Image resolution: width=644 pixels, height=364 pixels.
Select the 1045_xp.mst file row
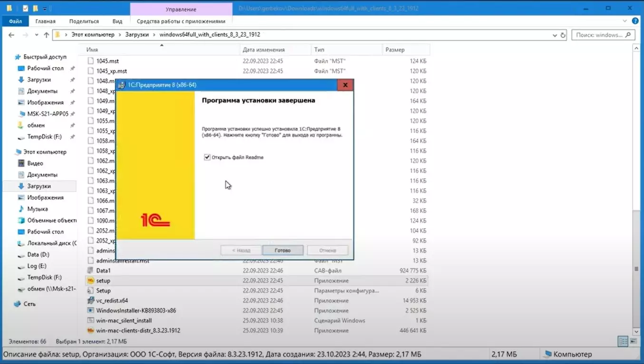click(x=257, y=71)
